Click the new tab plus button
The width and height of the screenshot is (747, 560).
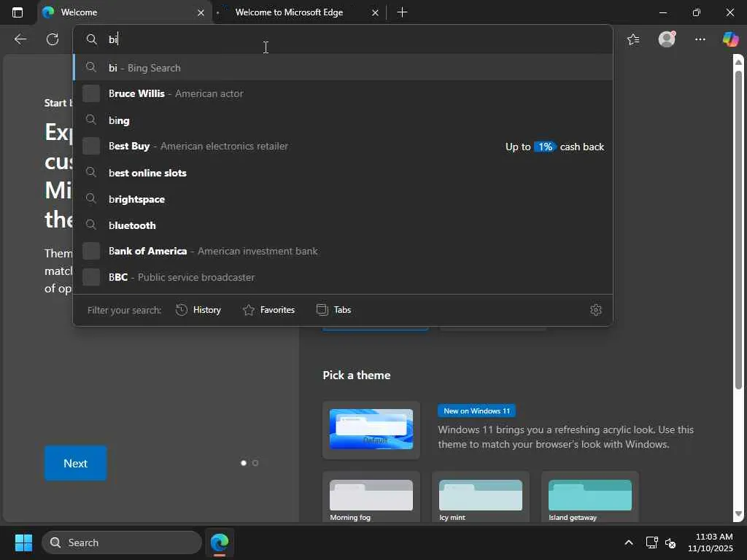pos(402,12)
